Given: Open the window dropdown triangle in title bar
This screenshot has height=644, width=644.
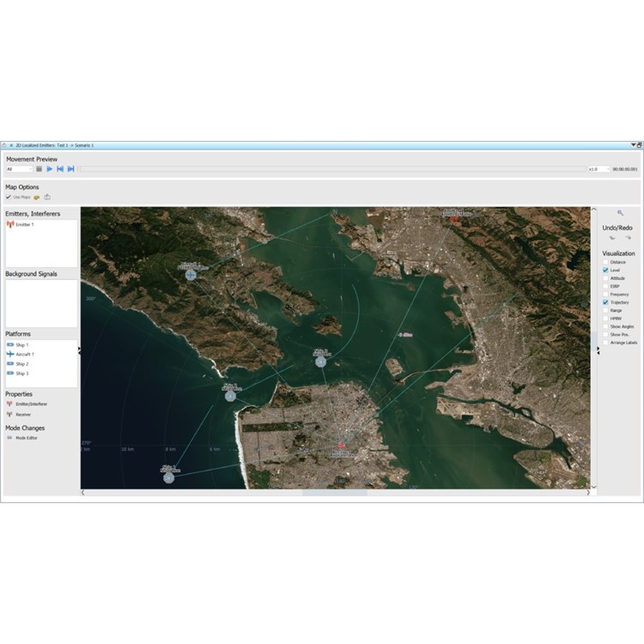Looking at the screenshot, I should [x=634, y=145].
